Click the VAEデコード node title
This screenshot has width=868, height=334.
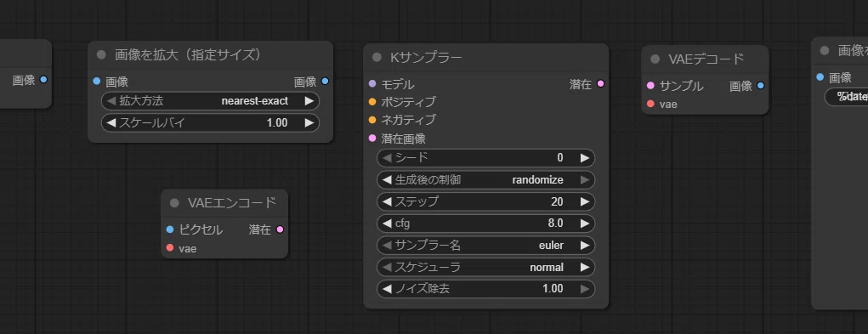click(x=706, y=59)
